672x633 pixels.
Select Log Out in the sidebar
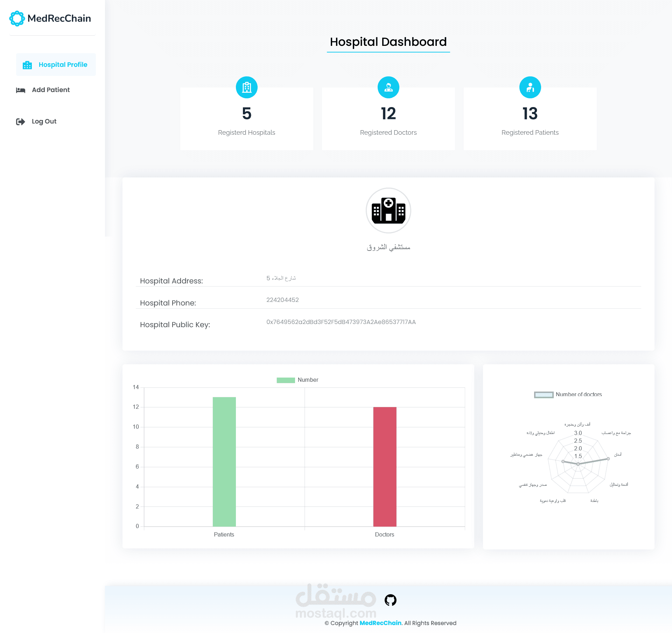point(44,121)
